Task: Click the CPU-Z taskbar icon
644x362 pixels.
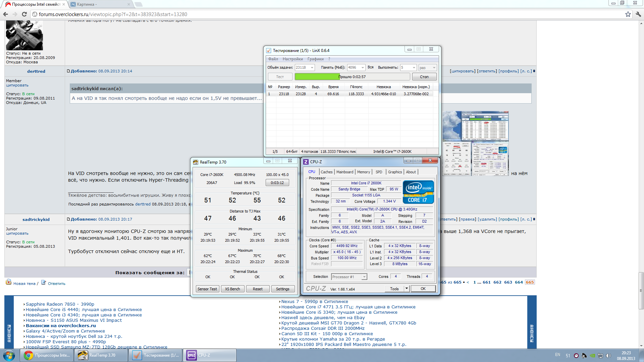Action: [209, 355]
